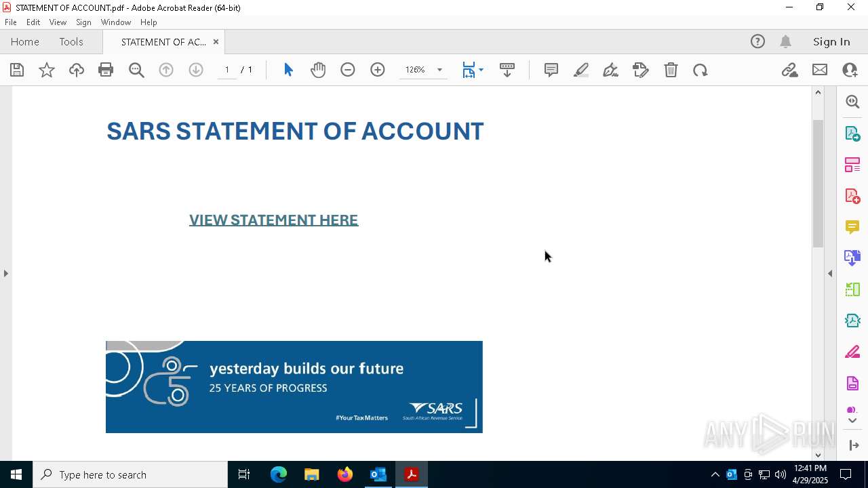This screenshot has width=868, height=488.
Task: Open Microsoft Edge from taskbar
Action: [279, 474]
